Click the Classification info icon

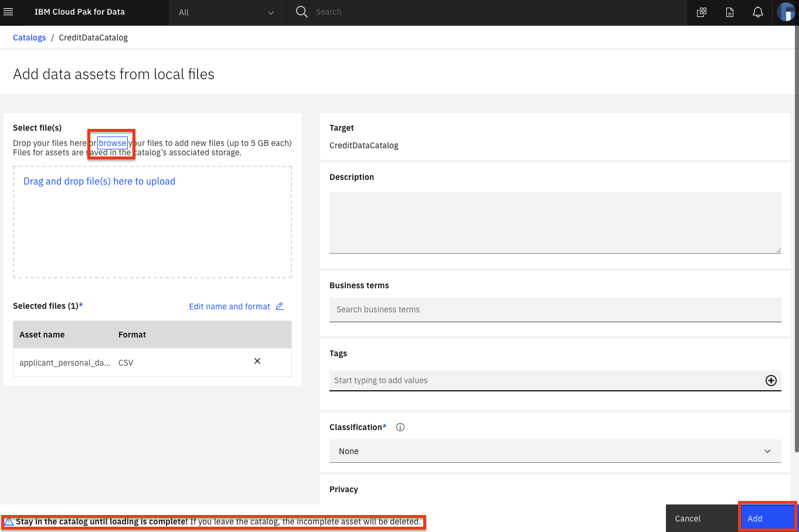[x=400, y=427]
